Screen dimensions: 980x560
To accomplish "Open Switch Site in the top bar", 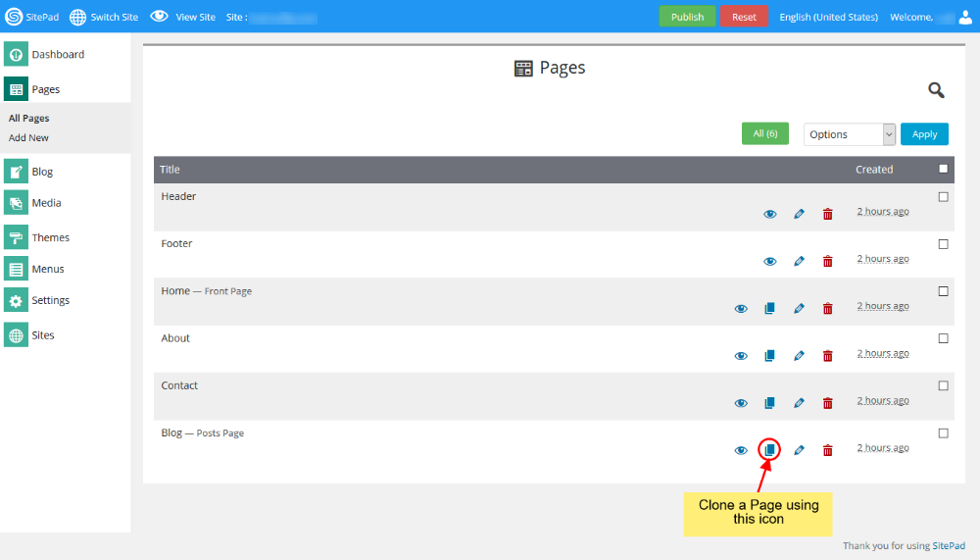I will (104, 17).
